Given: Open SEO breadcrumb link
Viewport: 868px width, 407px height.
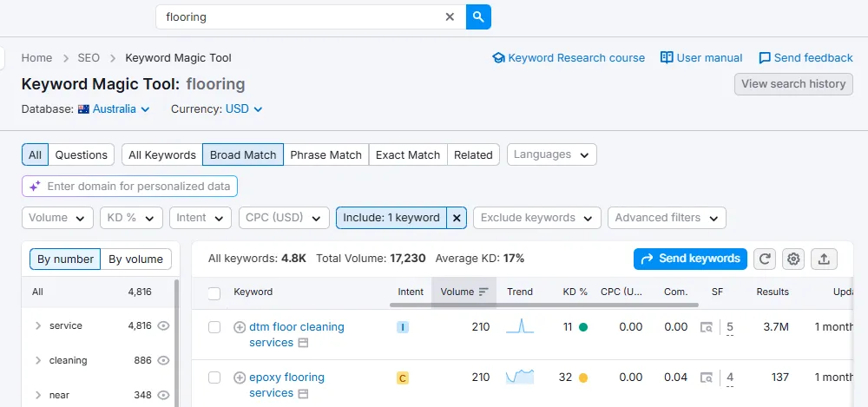Looking at the screenshot, I should (89, 57).
